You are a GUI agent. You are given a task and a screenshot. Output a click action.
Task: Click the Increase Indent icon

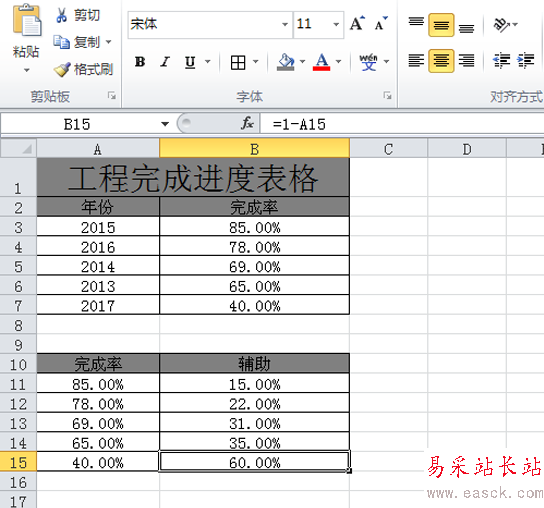click(x=526, y=61)
